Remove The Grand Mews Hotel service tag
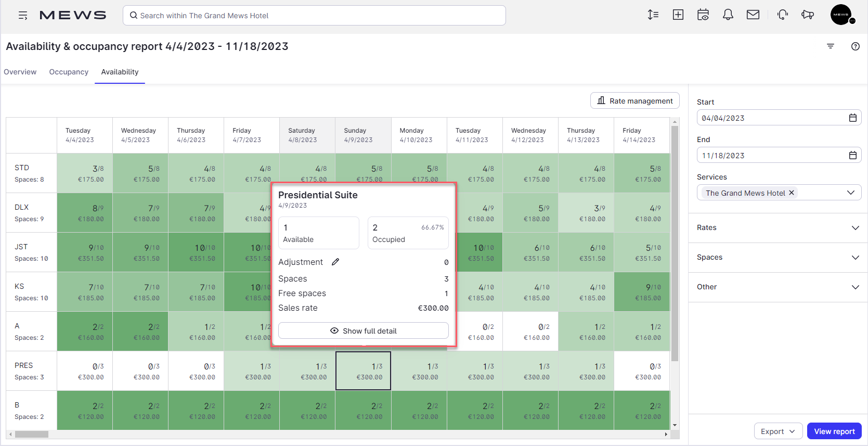The height and width of the screenshot is (446, 868). (x=792, y=193)
